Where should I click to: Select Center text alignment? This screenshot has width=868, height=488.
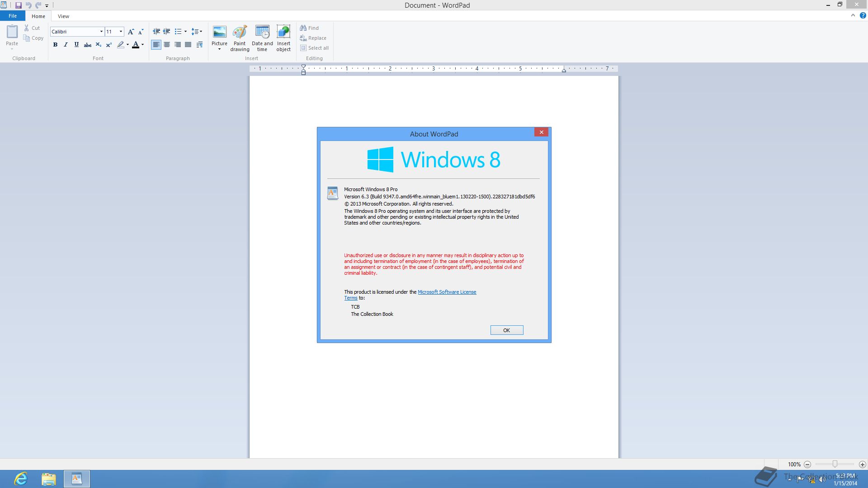click(x=167, y=45)
